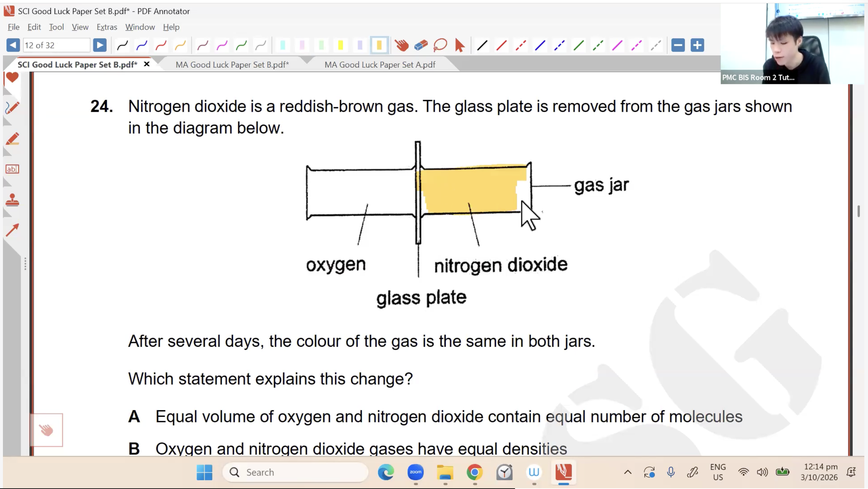Close the SCI Good Luck Paper Set B tab
This screenshot has width=868, height=489.
[146, 64]
